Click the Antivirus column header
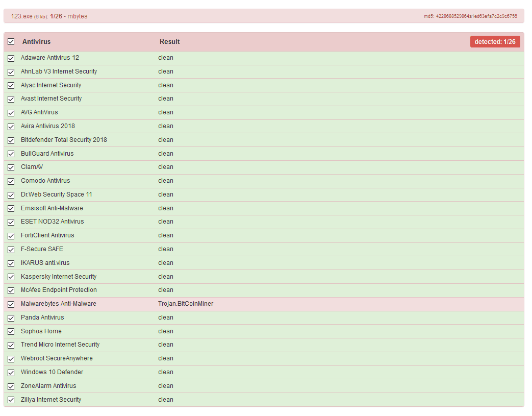 36,42
